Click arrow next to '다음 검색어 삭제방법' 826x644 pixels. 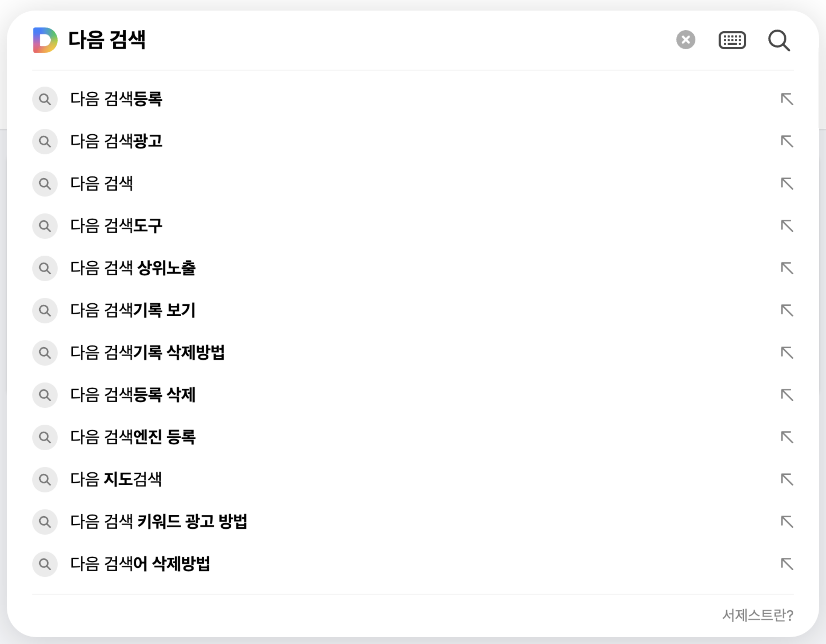click(x=787, y=564)
